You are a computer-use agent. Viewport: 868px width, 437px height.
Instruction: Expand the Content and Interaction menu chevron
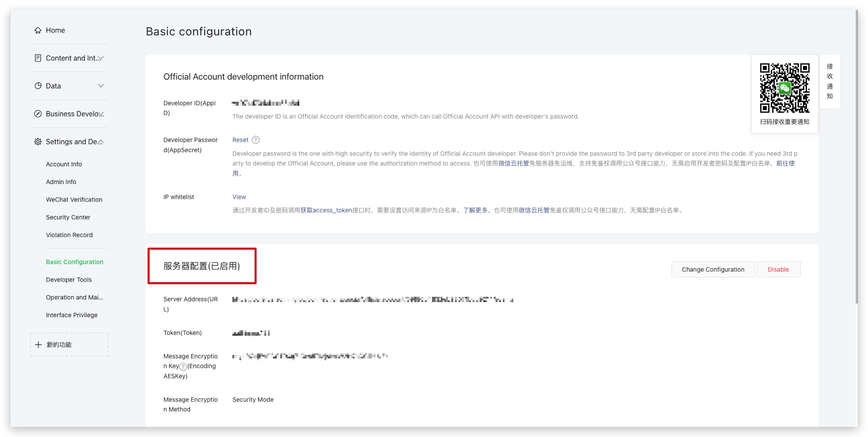pos(101,58)
